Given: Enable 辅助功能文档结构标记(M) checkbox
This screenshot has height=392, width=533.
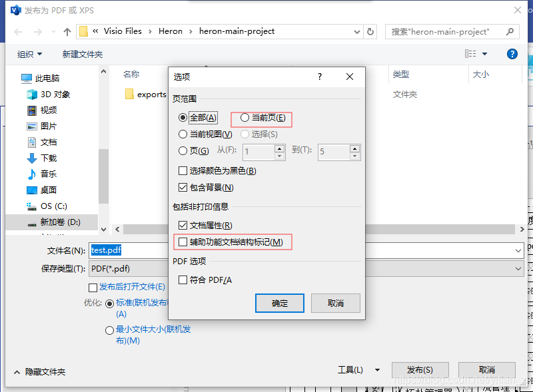Looking at the screenshot, I should (183, 242).
